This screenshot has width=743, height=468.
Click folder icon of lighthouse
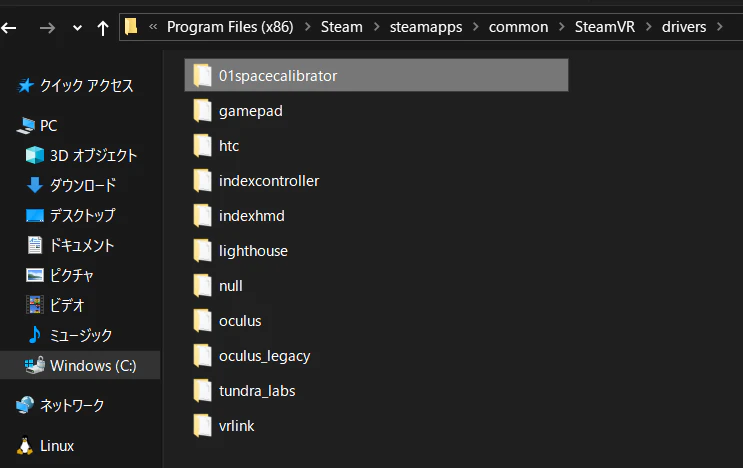click(x=202, y=251)
